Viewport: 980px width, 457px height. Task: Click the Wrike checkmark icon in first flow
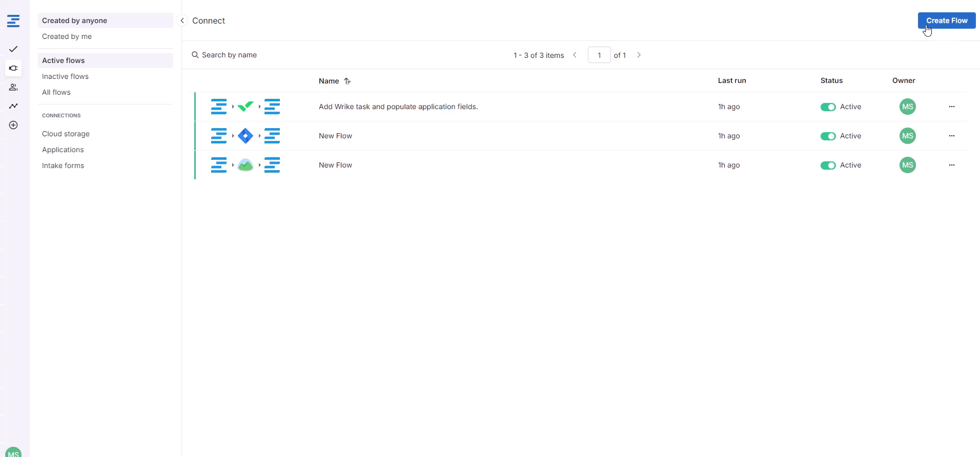[x=246, y=107]
